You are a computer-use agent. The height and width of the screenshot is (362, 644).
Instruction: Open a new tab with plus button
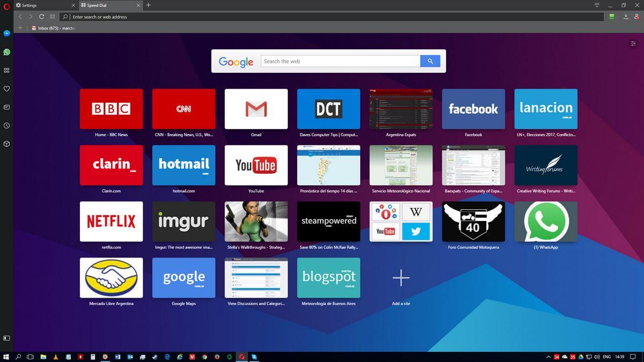click(149, 5)
